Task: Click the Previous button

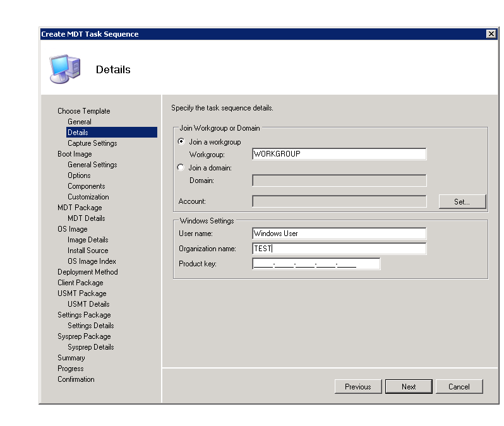Action: coord(357,386)
